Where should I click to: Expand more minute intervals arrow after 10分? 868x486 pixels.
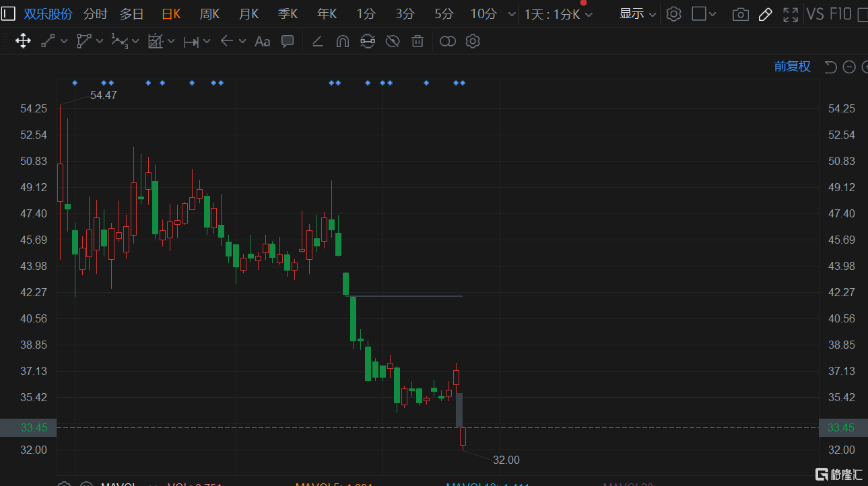tap(512, 14)
